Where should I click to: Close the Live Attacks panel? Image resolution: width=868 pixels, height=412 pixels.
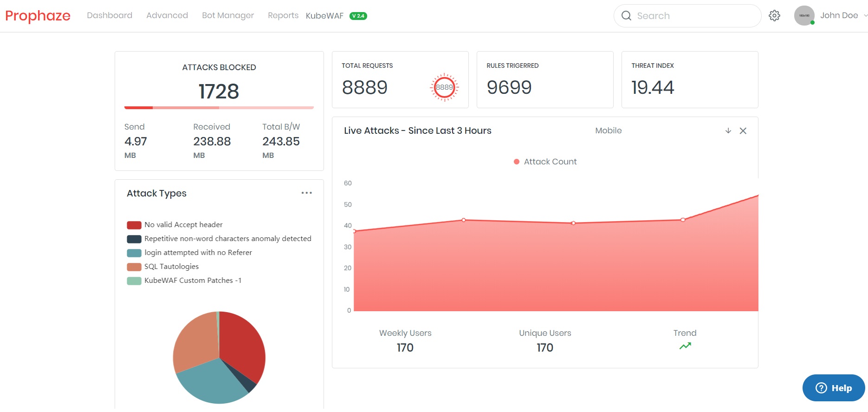click(743, 131)
